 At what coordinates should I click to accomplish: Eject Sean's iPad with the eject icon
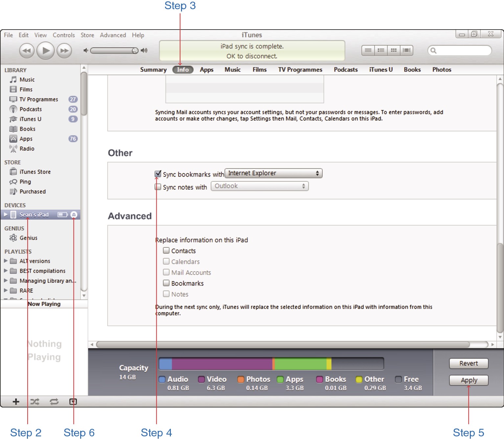74,215
